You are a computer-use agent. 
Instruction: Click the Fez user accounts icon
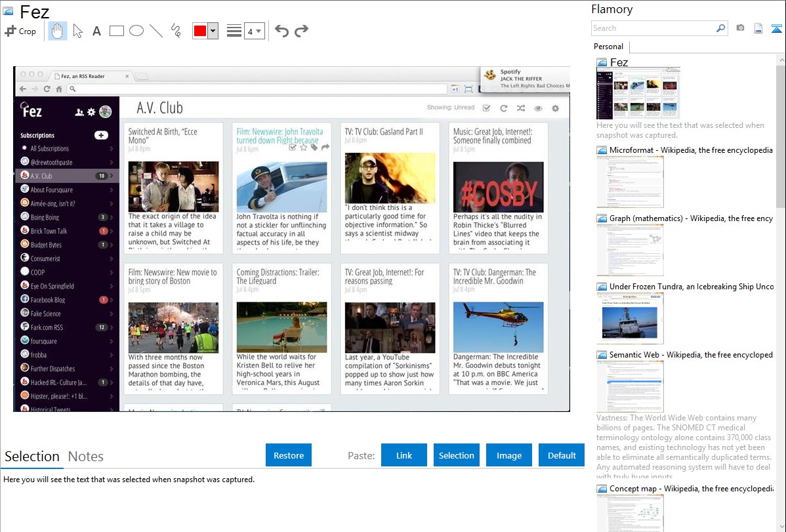point(79,112)
